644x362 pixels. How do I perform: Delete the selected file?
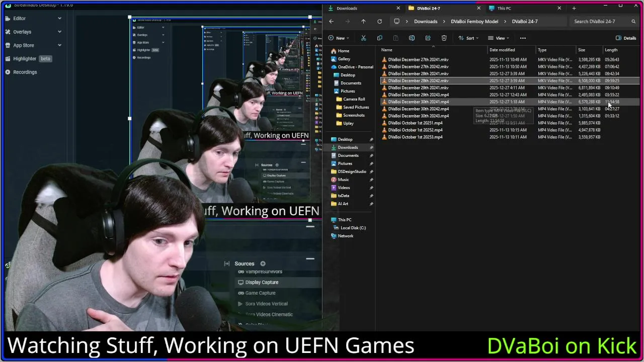tap(444, 38)
